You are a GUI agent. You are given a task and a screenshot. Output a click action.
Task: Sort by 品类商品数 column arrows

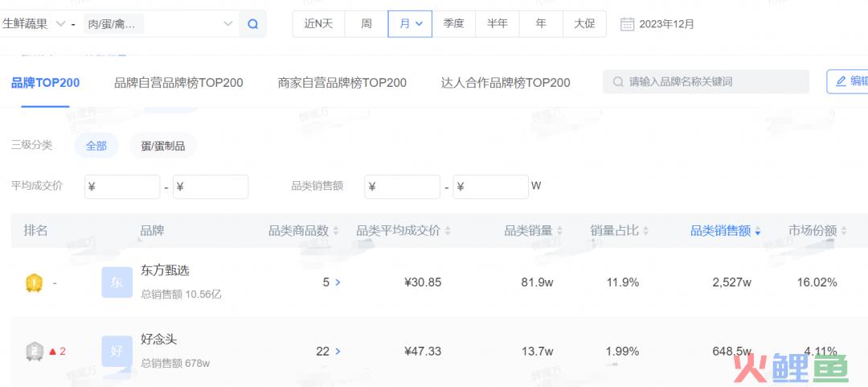[x=335, y=231]
